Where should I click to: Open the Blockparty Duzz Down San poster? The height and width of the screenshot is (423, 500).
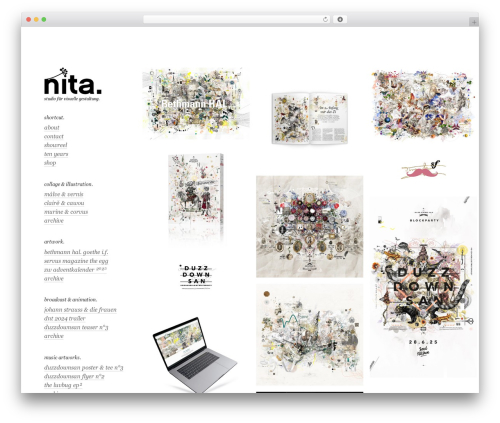[423, 287]
